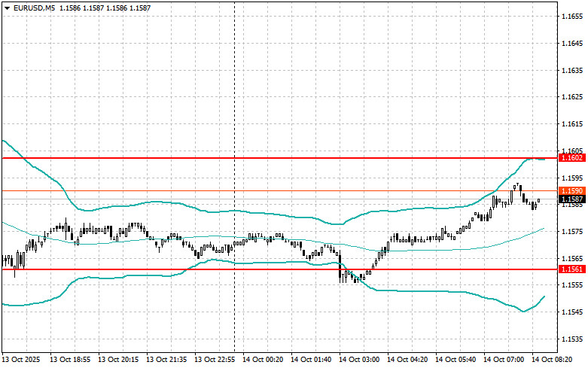Click the black 1.1587 current price label

572,199
